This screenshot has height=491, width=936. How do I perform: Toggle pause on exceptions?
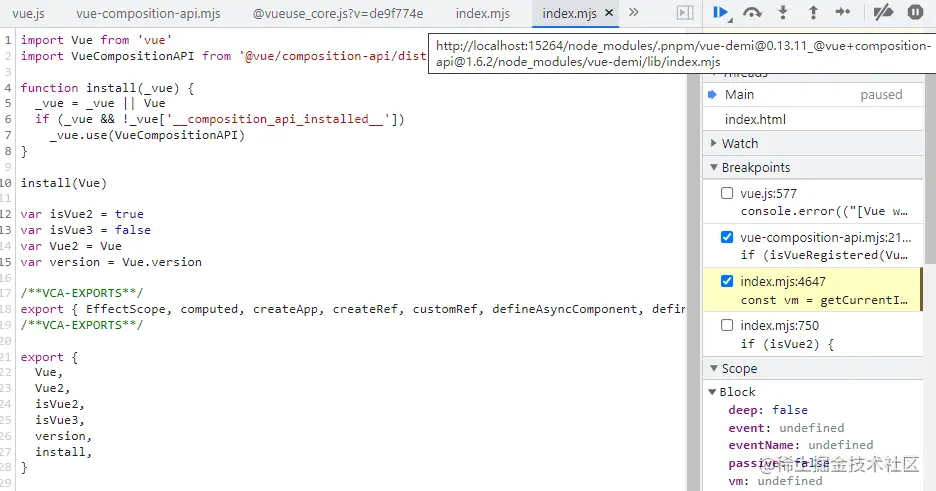[x=915, y=12]
